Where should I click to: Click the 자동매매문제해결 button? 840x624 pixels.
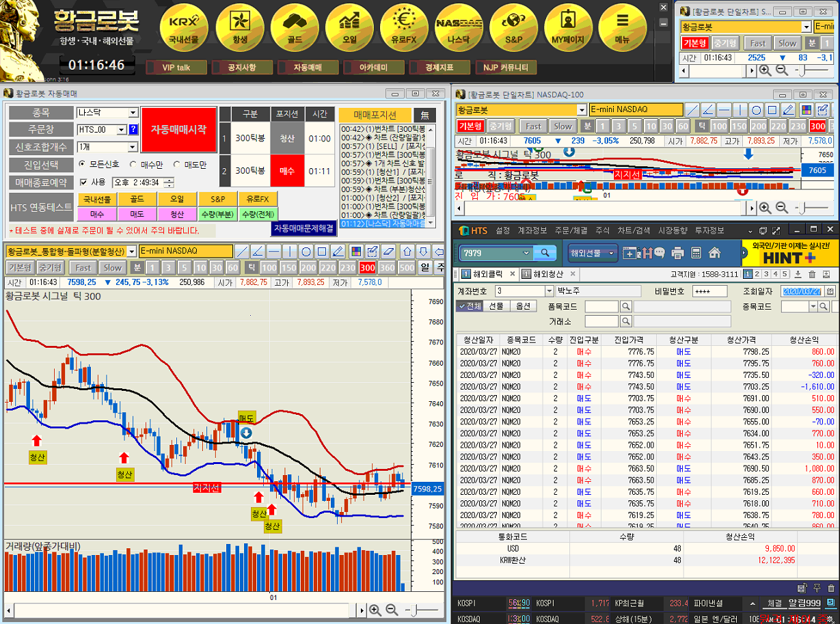tap(303, 228)
